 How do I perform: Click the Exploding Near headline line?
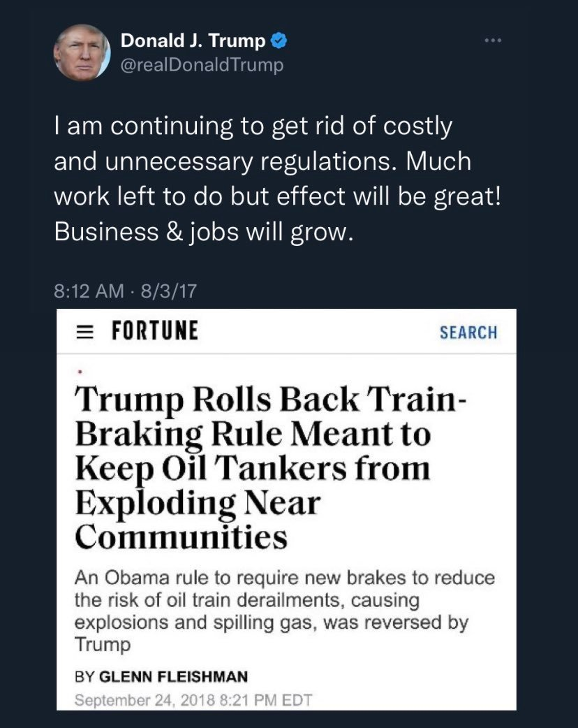coord(198,503)
